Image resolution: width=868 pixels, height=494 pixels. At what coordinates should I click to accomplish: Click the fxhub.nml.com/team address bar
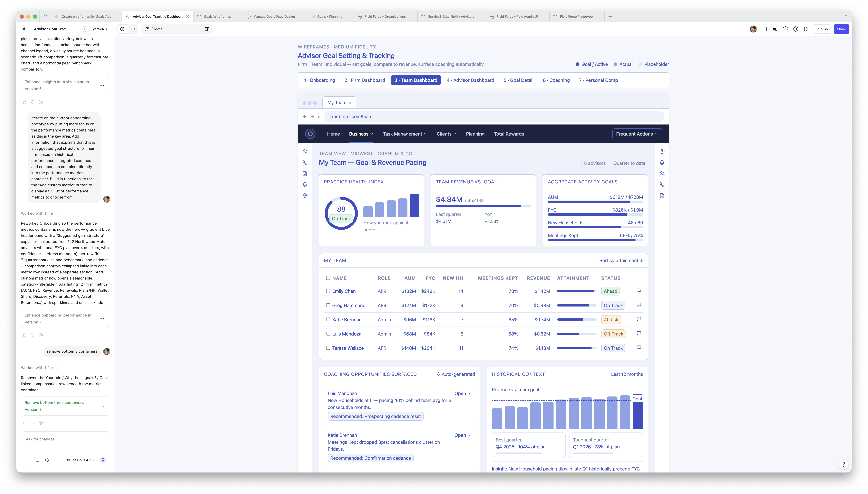(494, 116)
